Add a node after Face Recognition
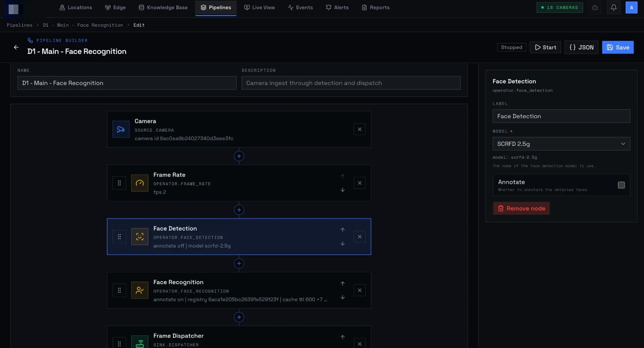This screenshot has height=348, width=644. [239, 317]
